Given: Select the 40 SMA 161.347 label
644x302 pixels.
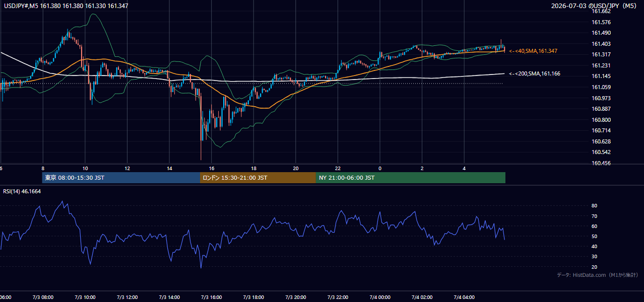Looking at the screenshot, I should click(x=533, y=51).
